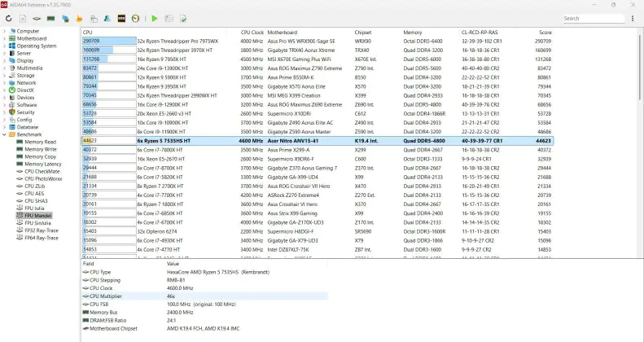Start the benchmark with green play icon
Viewport: 644px width, 342px height.
155,19
